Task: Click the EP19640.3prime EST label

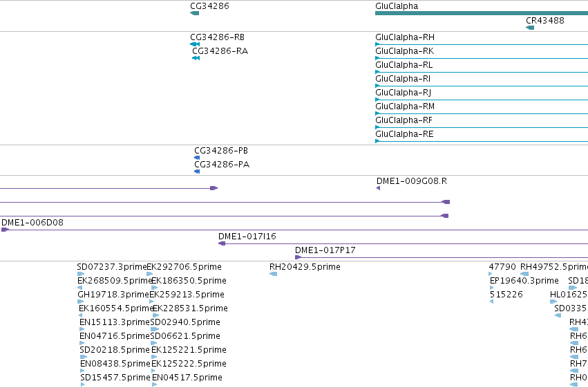Action: tap(524, 281)
